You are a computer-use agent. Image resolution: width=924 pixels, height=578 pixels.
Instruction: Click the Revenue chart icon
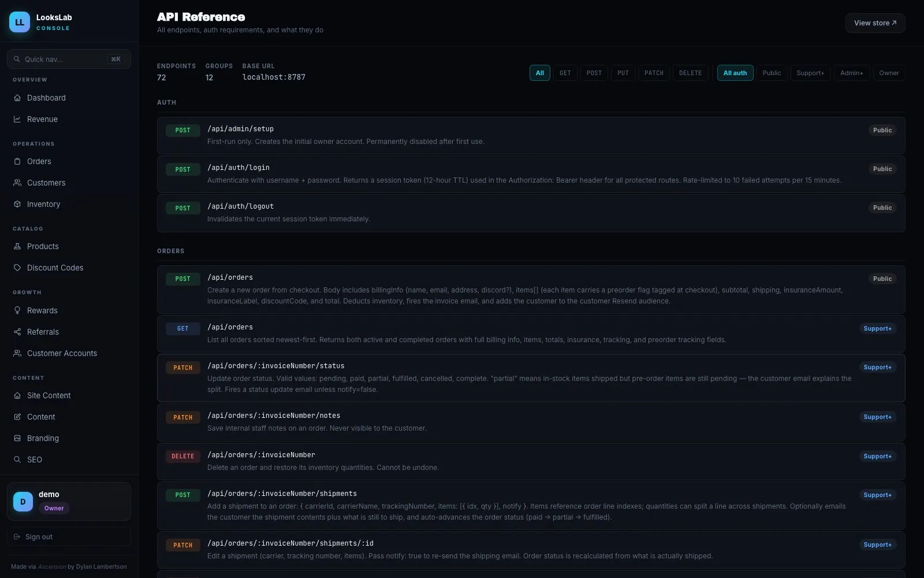(x=17, y=119)
